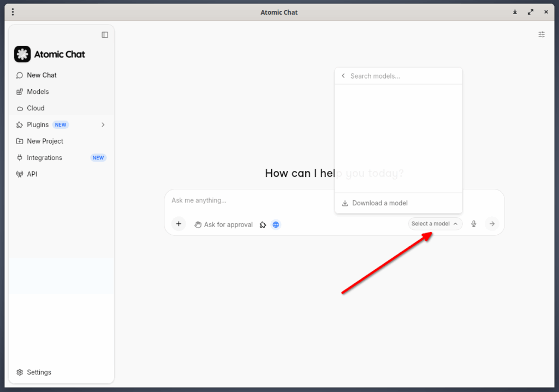This screenshot has height=392, width=559.
Task: Close the Atomic Chat window
Action: (x=546, y=12)
